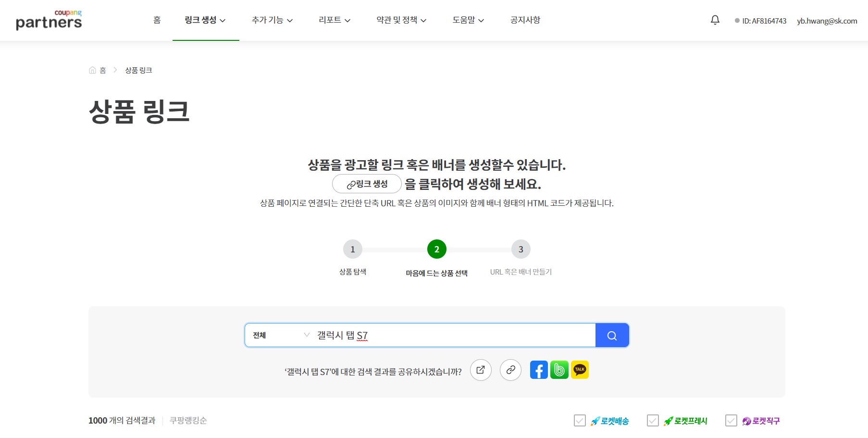
Task: Click the 로켓프레시 filter label
Action: [x=686, y=421]
